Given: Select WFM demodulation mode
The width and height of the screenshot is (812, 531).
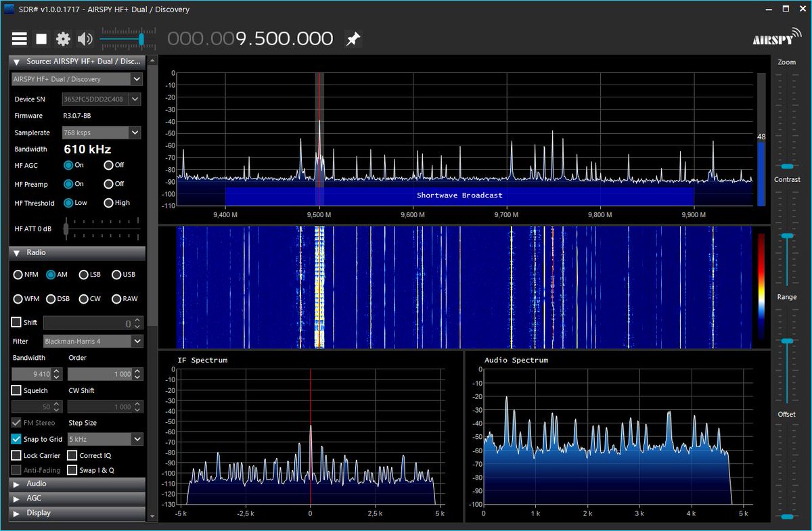Looking at the screenshot, I should 18,299.
